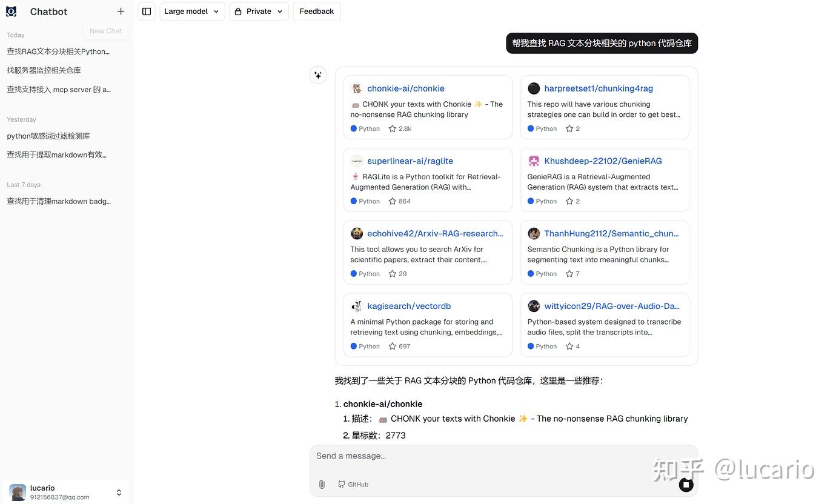Click the plus icon to start a new chat
This screenshot has height=504, width=836.
click(x=121, y=11)
